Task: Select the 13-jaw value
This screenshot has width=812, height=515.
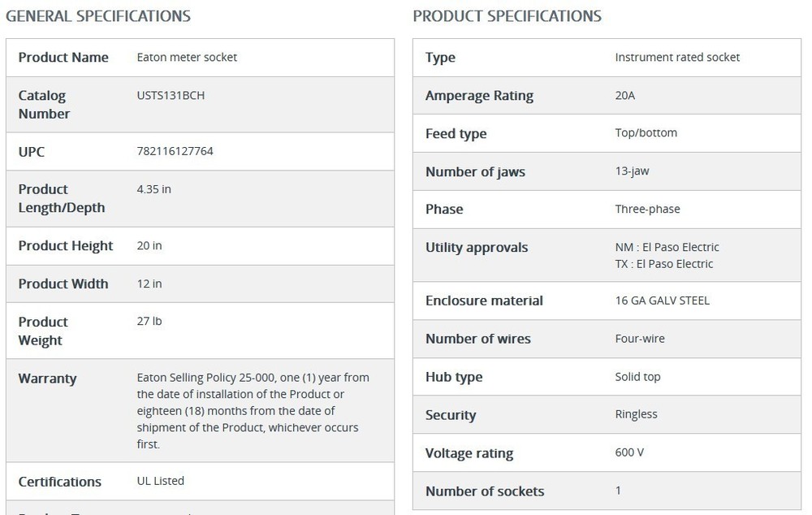Action: click(632, 171)
